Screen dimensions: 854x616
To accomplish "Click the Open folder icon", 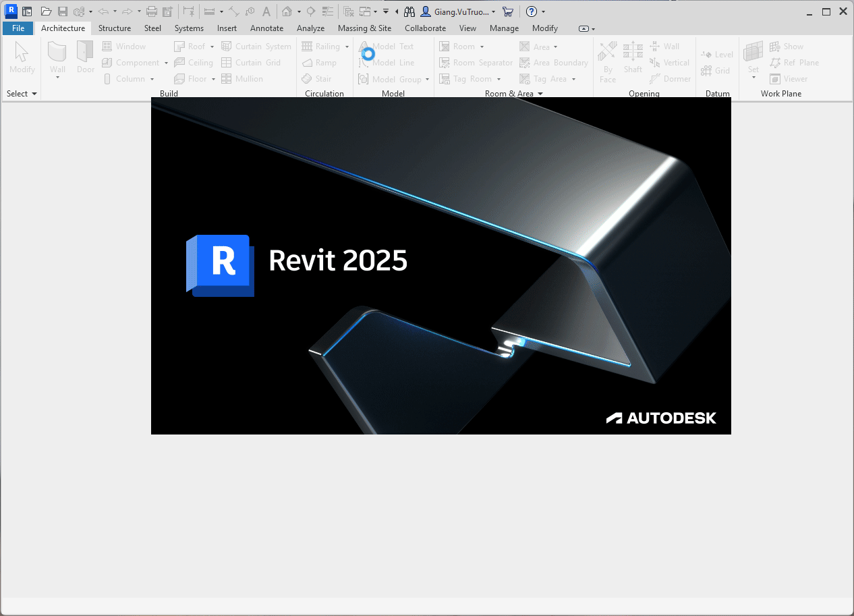I will click(x=46, y=11).
